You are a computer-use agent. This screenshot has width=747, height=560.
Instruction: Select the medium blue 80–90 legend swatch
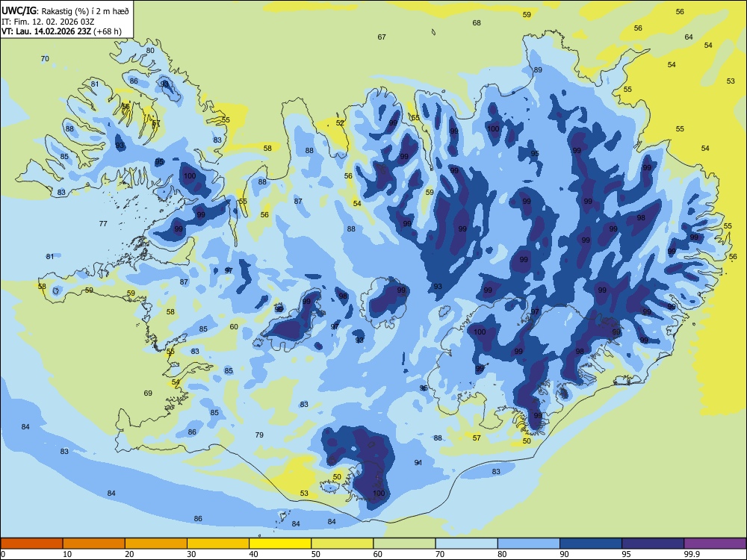click(529, 544)
